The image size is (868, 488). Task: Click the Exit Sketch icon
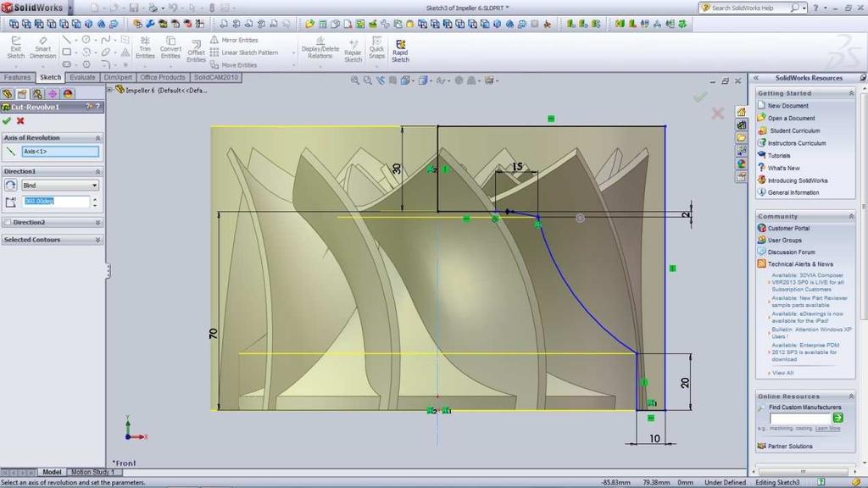tap(15, 47)
